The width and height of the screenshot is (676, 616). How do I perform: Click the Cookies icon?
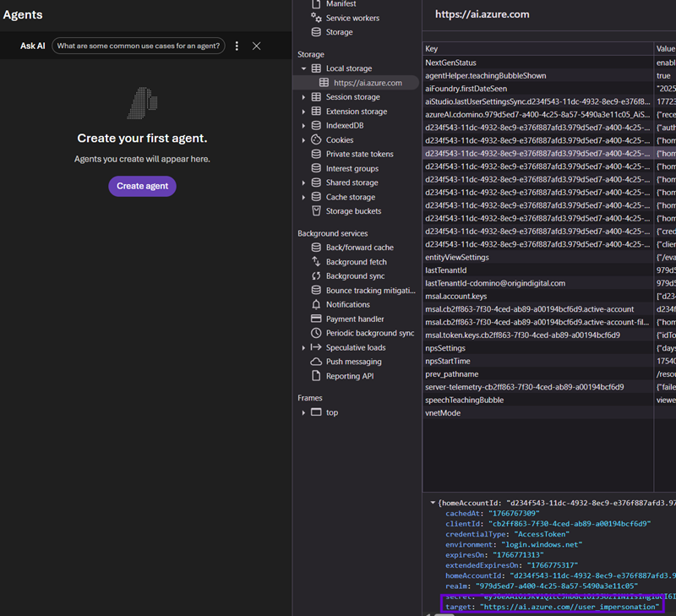tap(316, 139)
